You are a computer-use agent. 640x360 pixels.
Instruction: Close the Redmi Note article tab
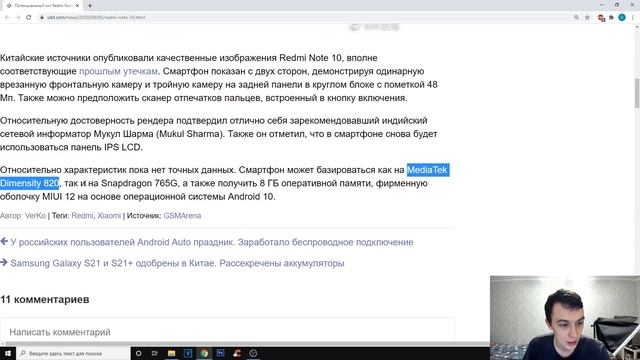77,6
